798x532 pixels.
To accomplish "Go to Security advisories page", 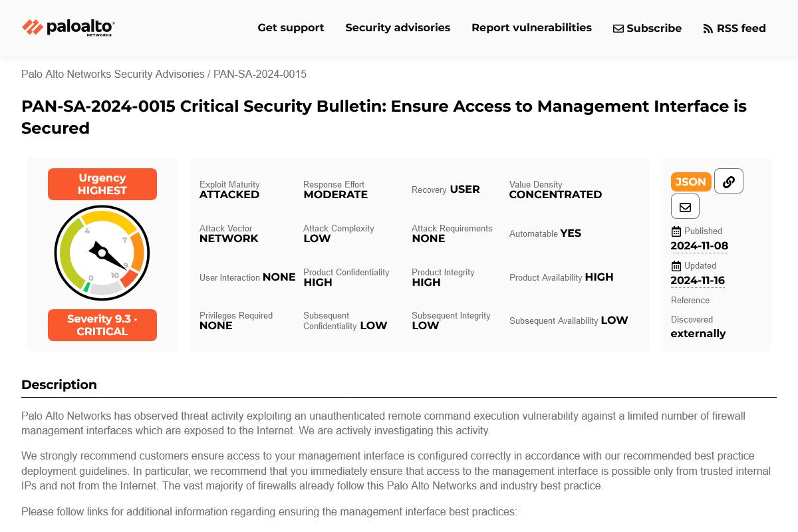I will [x=398, y=27].
